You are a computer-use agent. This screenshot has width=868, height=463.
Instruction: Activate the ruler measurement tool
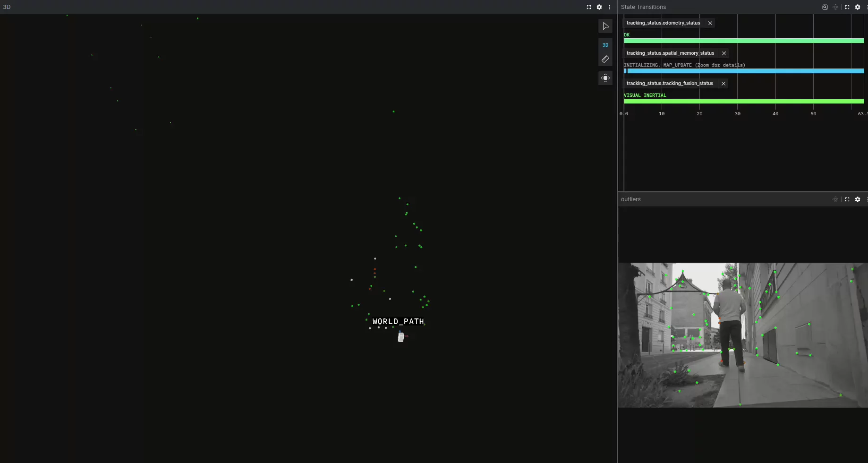606,59
